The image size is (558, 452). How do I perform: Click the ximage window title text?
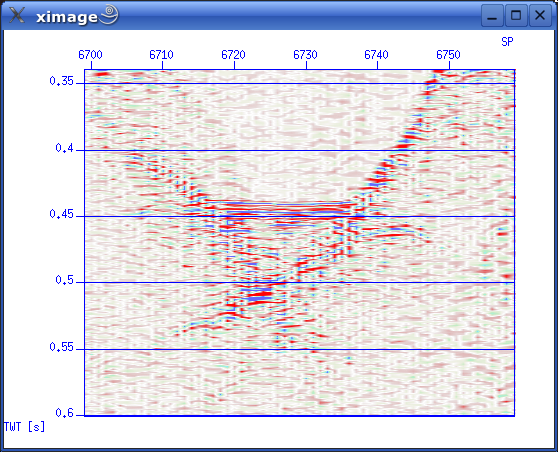tap(67, 17)
